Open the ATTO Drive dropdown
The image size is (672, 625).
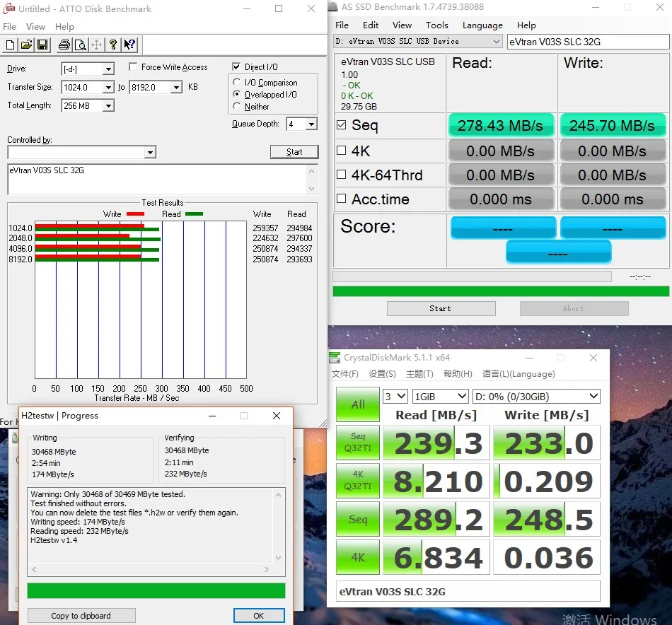coord(108,69)
